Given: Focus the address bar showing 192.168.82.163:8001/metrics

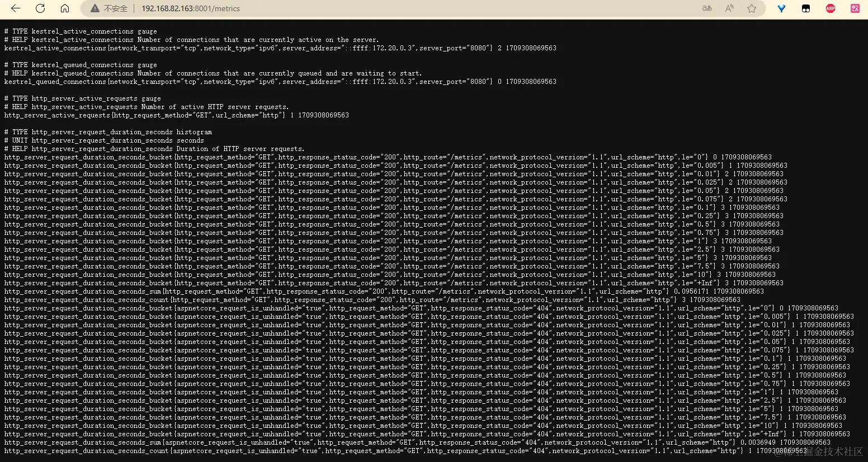Looking at the screenshot, I should pos(191,8).
